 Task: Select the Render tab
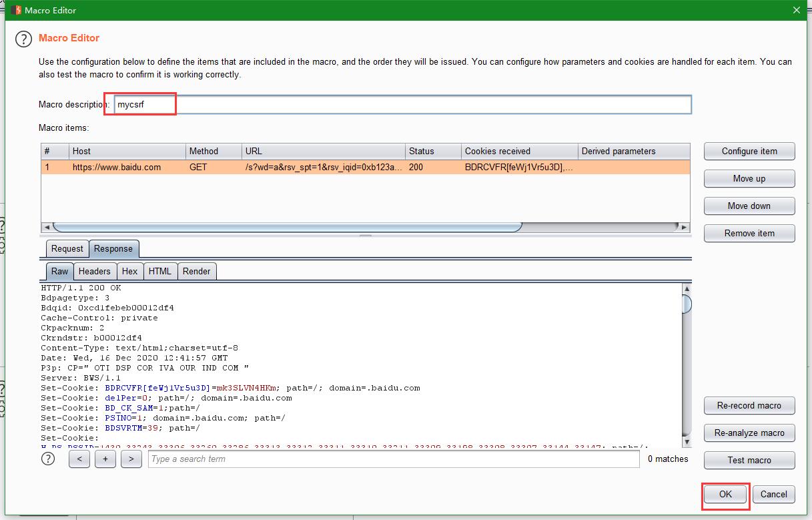pyautogui.click(x=196, y=271)
